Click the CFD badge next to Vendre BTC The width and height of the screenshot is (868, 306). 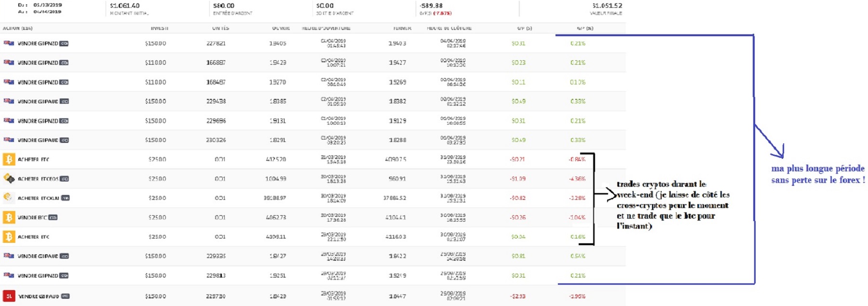click(53, 218)
